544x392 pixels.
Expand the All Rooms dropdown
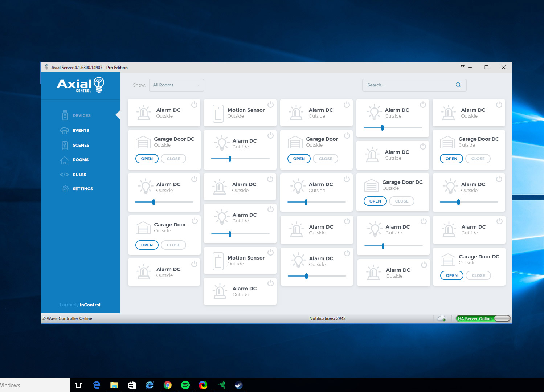click(176, 85)
